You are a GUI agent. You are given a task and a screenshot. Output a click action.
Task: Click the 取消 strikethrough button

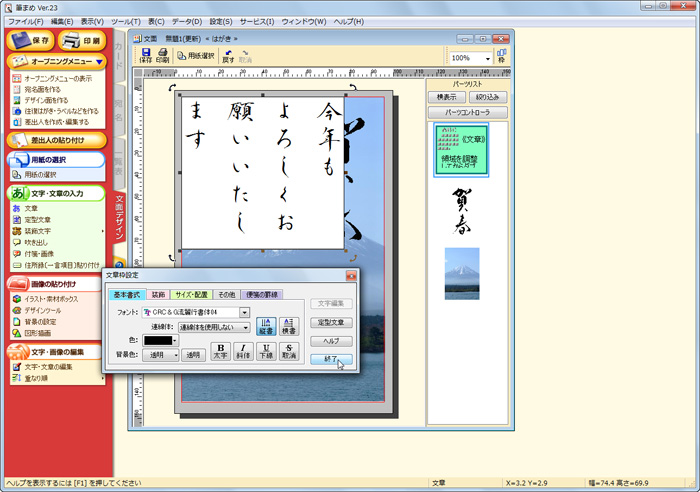click(288, 351)
